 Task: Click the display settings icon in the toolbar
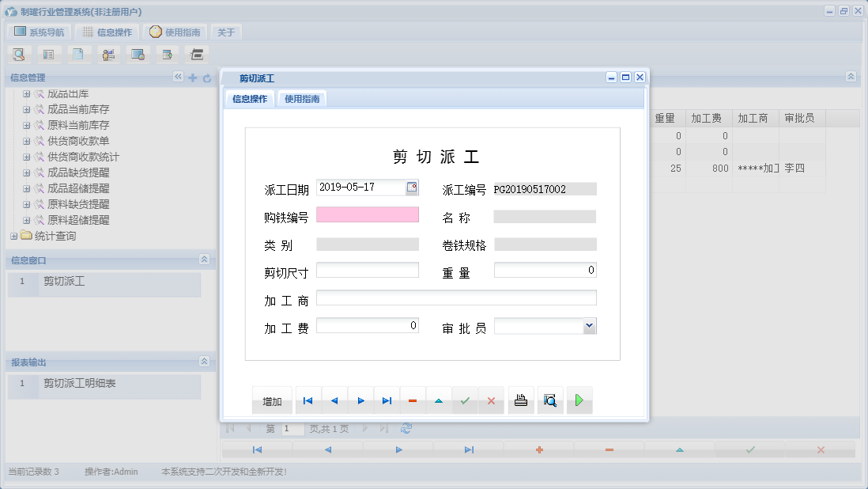(x=137, y=54)
